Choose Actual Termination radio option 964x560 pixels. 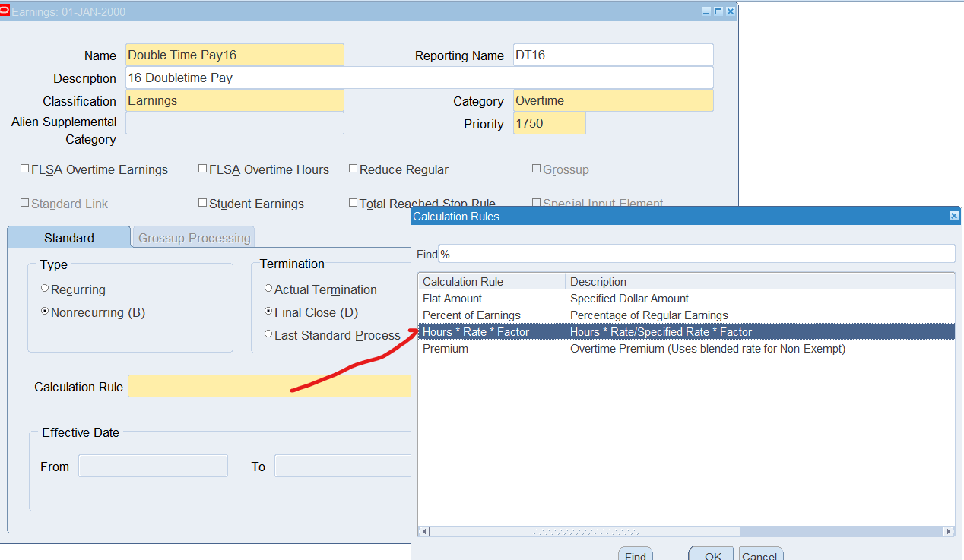pyautogui.click(x=268, y=289)
